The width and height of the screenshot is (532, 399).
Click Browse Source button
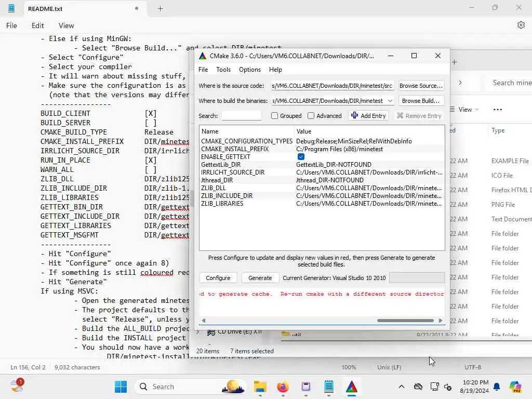421,86
